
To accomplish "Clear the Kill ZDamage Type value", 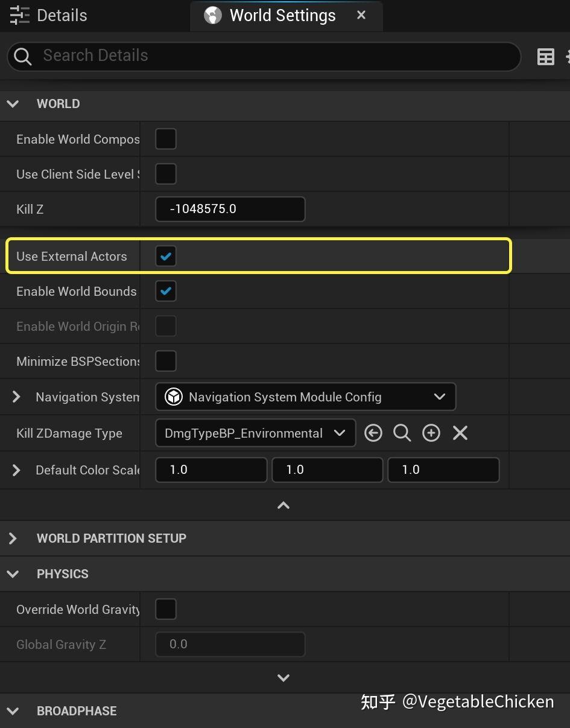I will [x=460, y=433].
